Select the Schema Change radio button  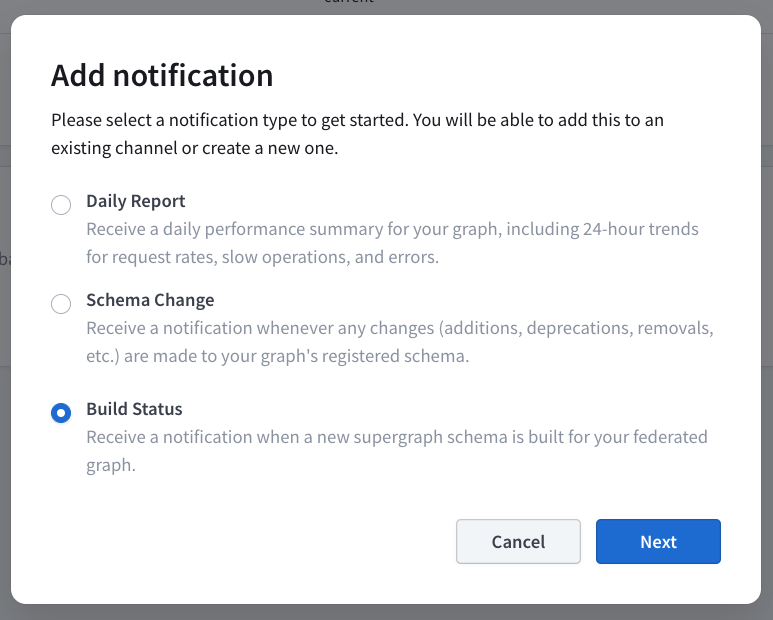pos(61,304)
